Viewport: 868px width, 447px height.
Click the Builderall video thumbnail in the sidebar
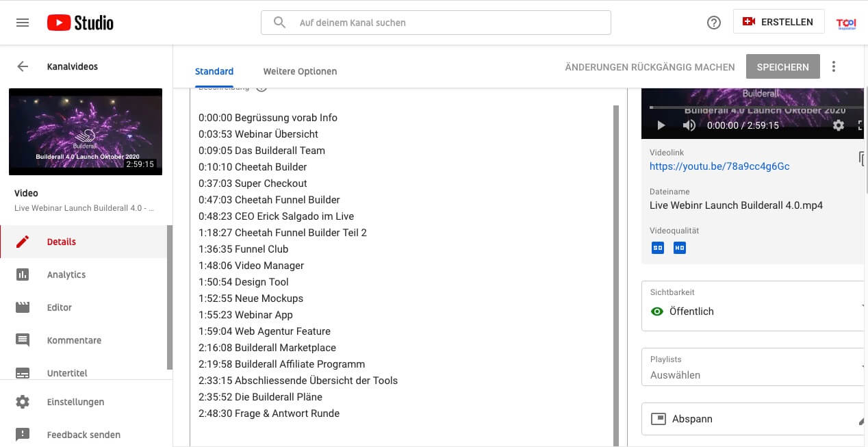click(x=86, y=131)
